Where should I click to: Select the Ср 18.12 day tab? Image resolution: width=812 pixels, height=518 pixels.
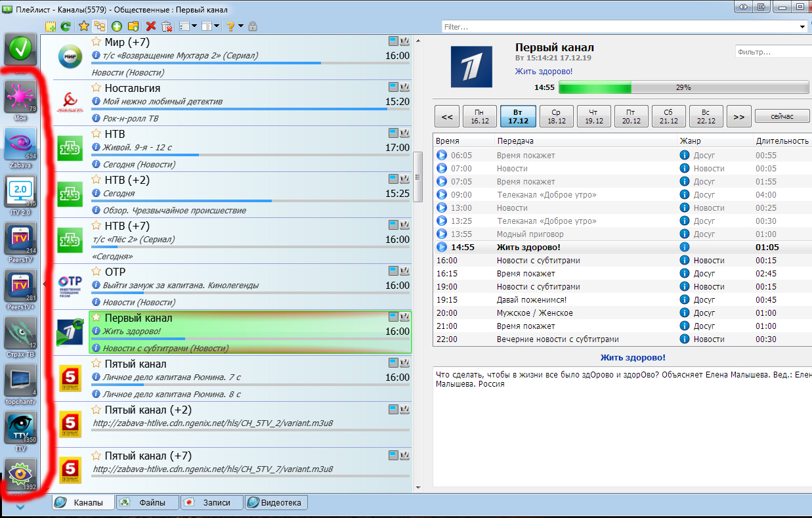point(556,116)
